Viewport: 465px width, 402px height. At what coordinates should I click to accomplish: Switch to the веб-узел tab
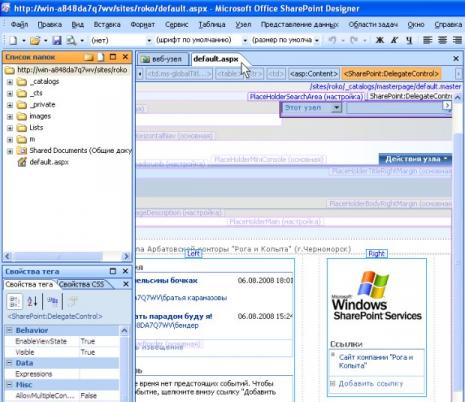162,59
